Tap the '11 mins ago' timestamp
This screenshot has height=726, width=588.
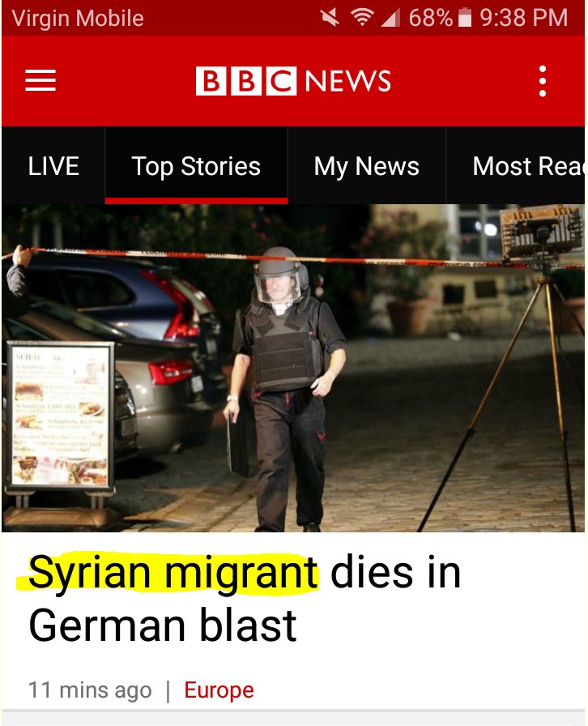point(90,690)
